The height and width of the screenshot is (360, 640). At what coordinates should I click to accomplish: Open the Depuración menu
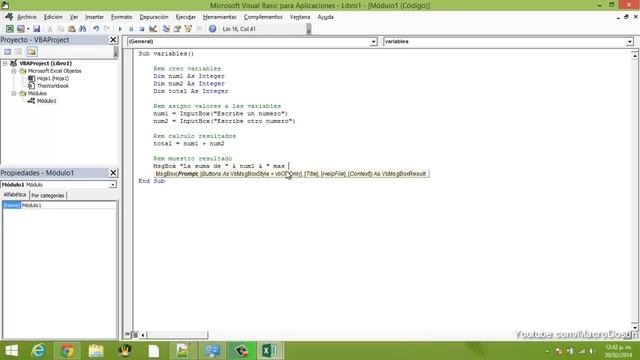(x=154, y=17)
